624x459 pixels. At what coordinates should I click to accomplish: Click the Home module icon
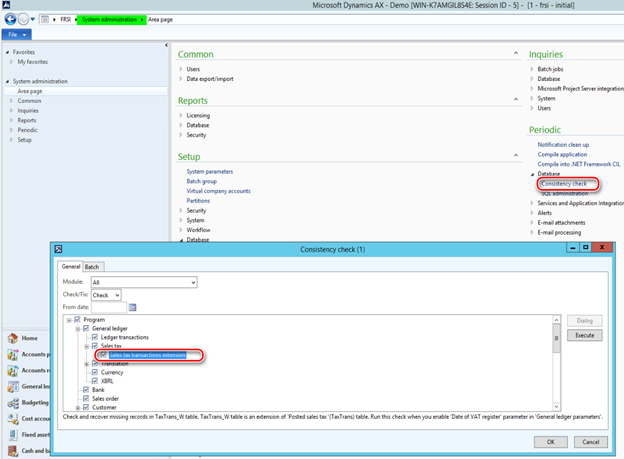[13, 338]
